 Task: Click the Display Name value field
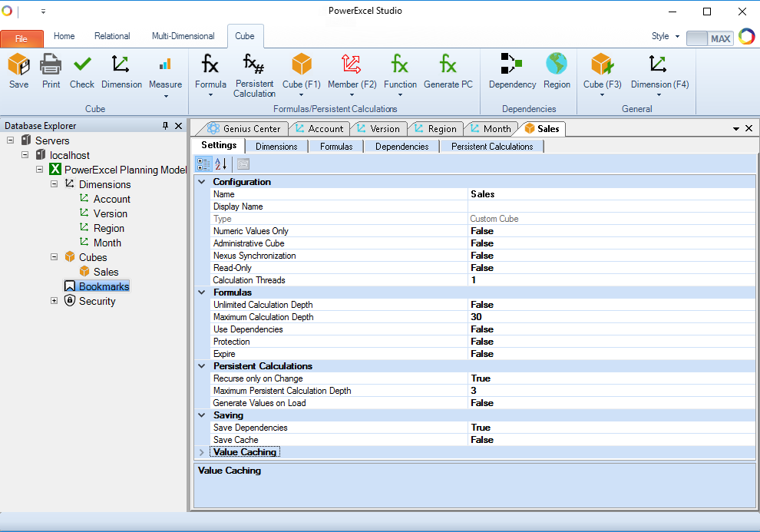point(612,207)
